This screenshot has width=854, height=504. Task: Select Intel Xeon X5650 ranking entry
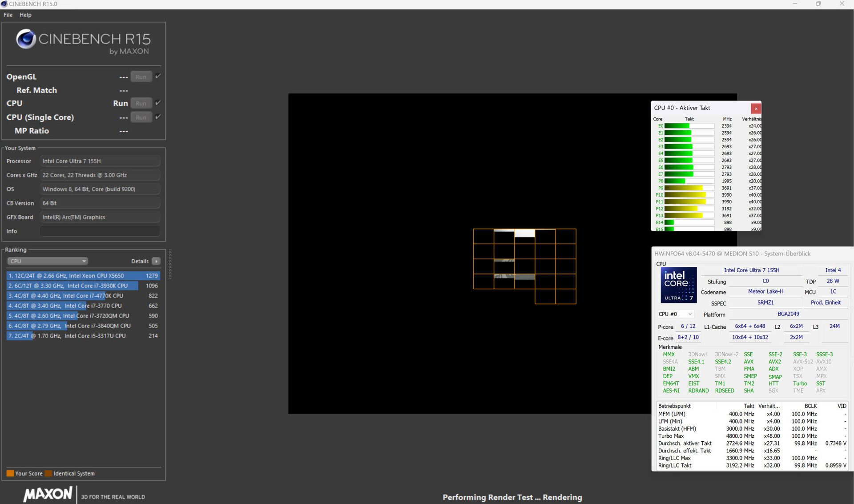83,276
